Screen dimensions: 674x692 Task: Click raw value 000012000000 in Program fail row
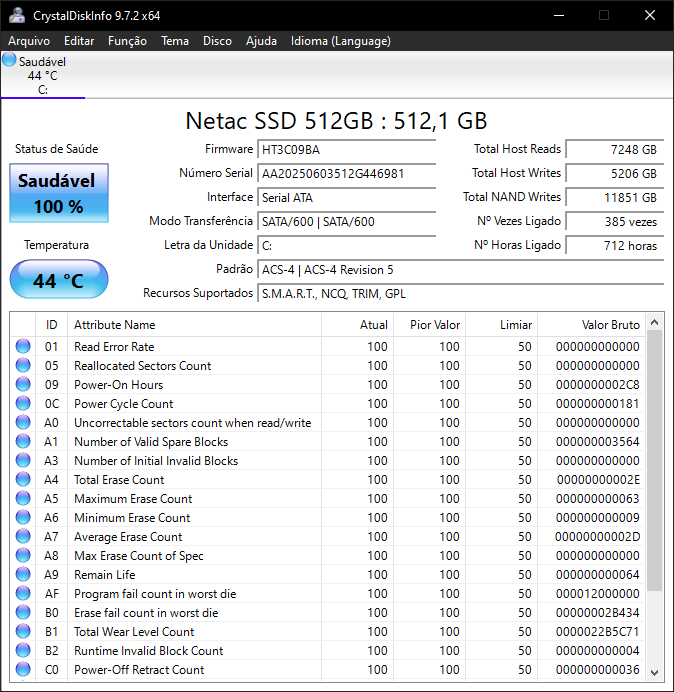point(597,594)
